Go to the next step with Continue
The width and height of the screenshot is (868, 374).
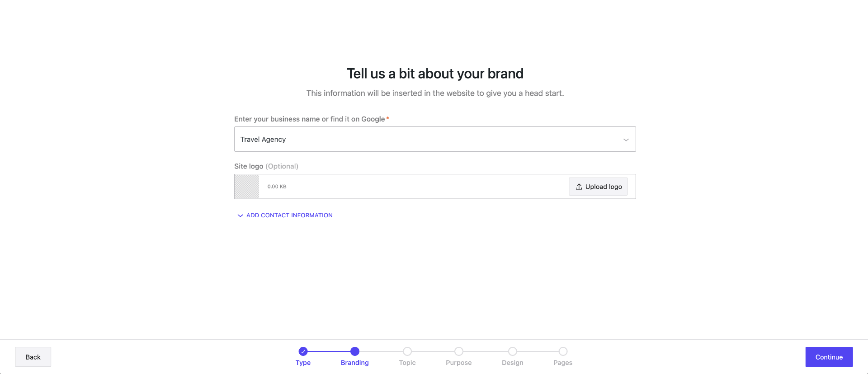829,357
